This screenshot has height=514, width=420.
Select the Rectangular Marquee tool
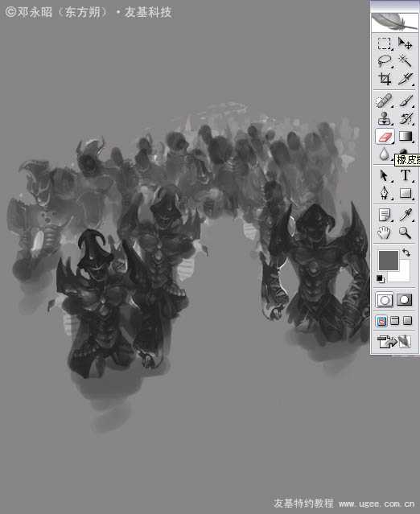tap(385, 43)
